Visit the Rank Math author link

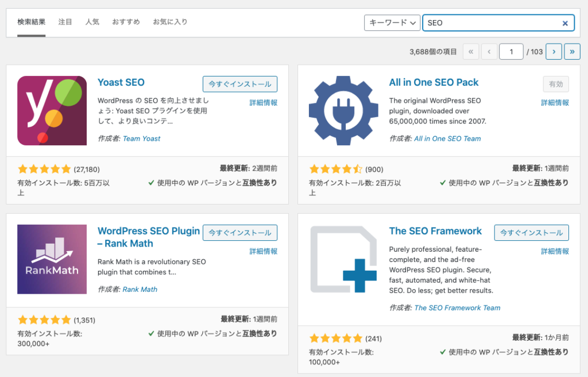(x=140, y=289)
